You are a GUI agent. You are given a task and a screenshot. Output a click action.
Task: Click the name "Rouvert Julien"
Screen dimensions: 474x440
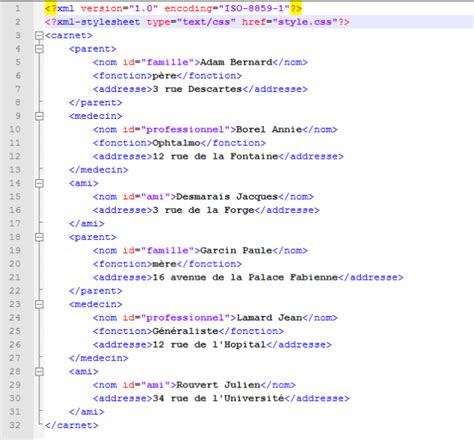click(x=218, y=385)
